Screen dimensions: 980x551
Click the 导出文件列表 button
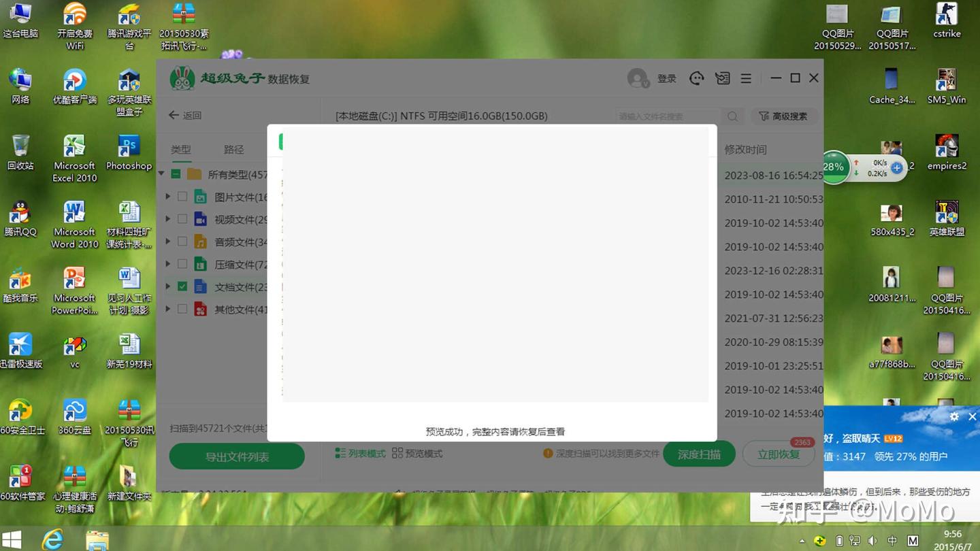[x=237, y=456]
